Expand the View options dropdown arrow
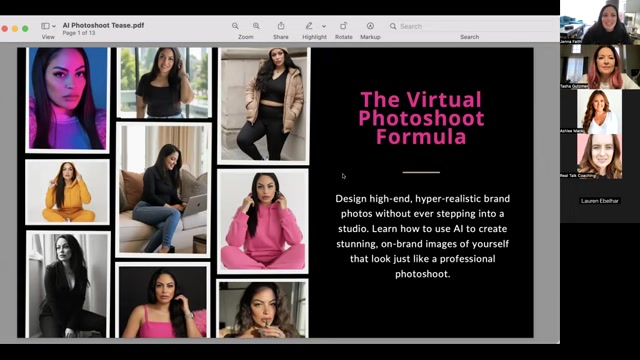The width and height of the screenshot is (640, 360). (x=54, y=27)
